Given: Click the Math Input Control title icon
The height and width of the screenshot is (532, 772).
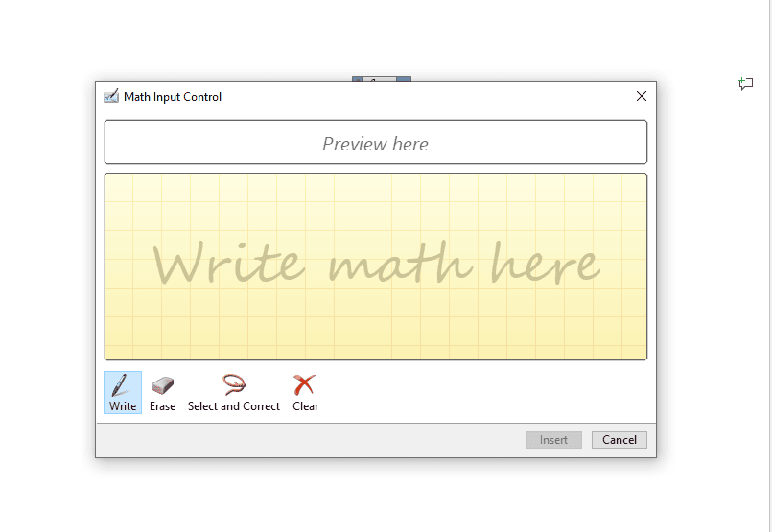Looking at the screenshot, I should [111, 96].
